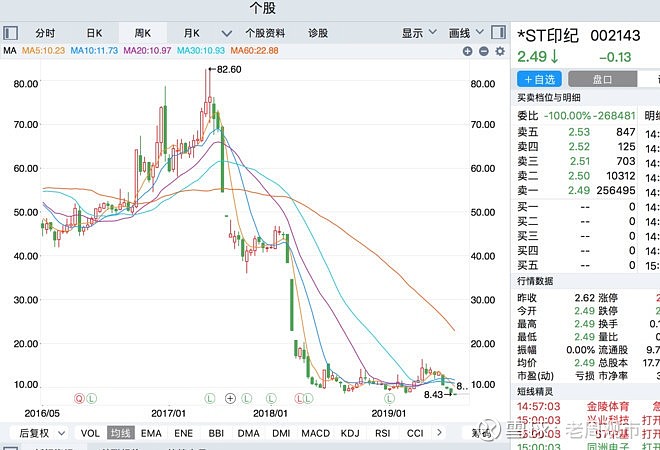The width and height of the screenshot is (660, 450).
Task: Select the VOL indicator
Action: coord(90,433)
